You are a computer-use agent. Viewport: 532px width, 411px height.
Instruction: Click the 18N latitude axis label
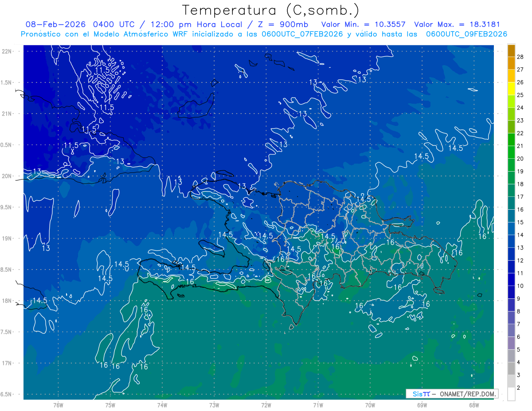(7, 301)
